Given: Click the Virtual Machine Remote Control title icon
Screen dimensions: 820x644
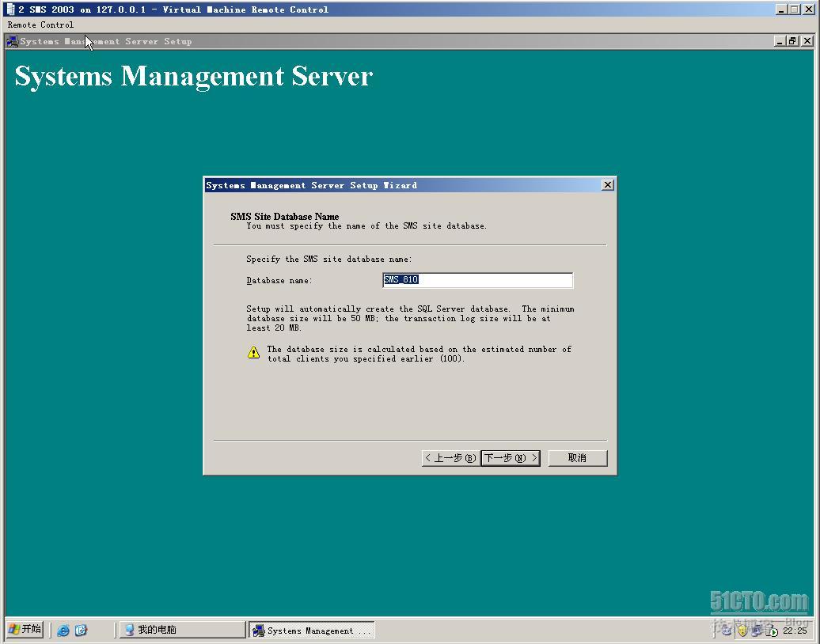Looking at the screenshot, I should pos(10,9).
